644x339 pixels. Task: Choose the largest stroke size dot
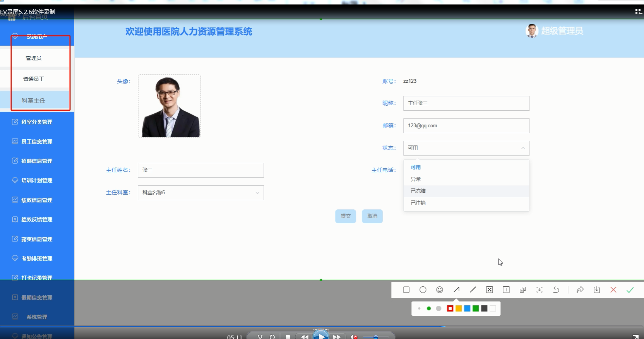(x=438, y=308)
